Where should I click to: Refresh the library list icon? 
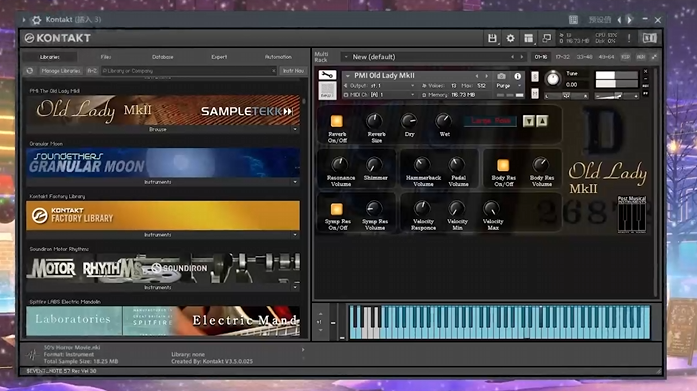[x=30, y=71]
